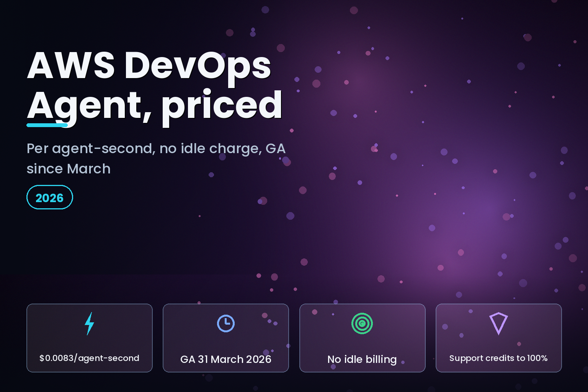Click the text "Support credits to 100%"

498,358
